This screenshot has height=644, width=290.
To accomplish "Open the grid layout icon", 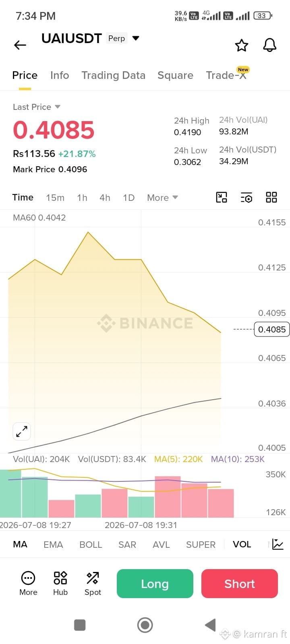I will [x=271, y=197].
